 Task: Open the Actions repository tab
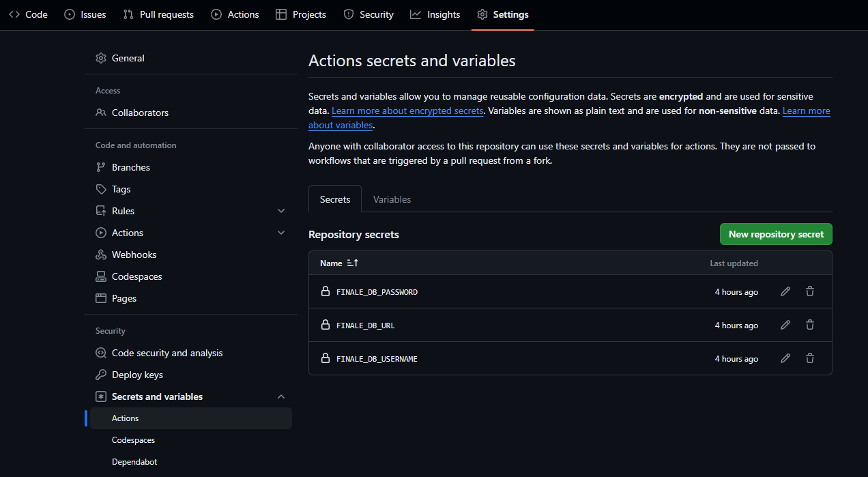point(235,14)
